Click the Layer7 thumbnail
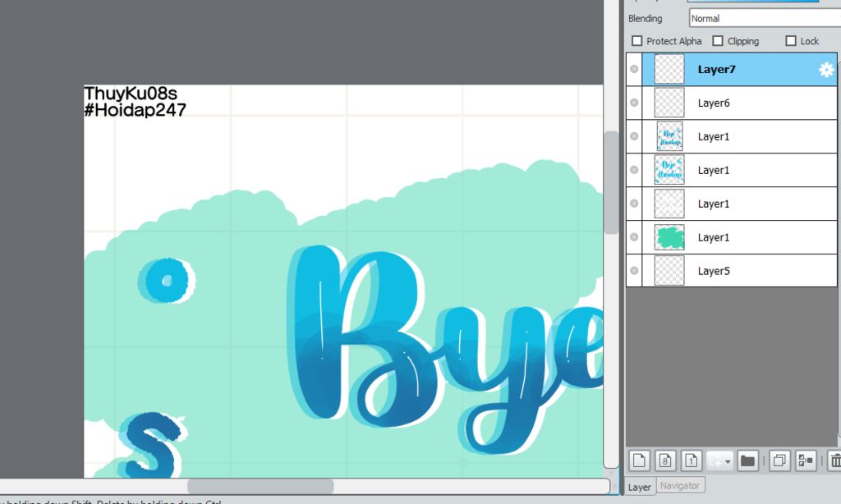This screenshot has width=841, height=504. pos(669,69)
